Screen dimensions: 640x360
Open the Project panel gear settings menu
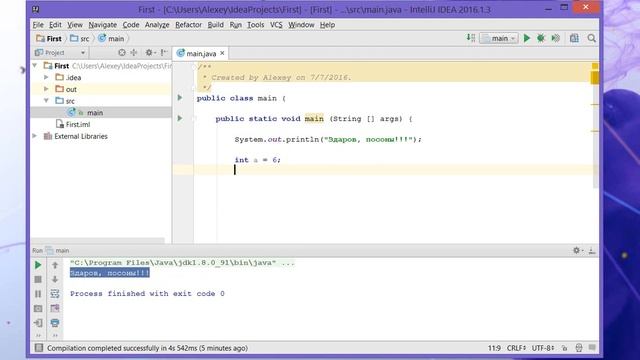coord(150,53)
